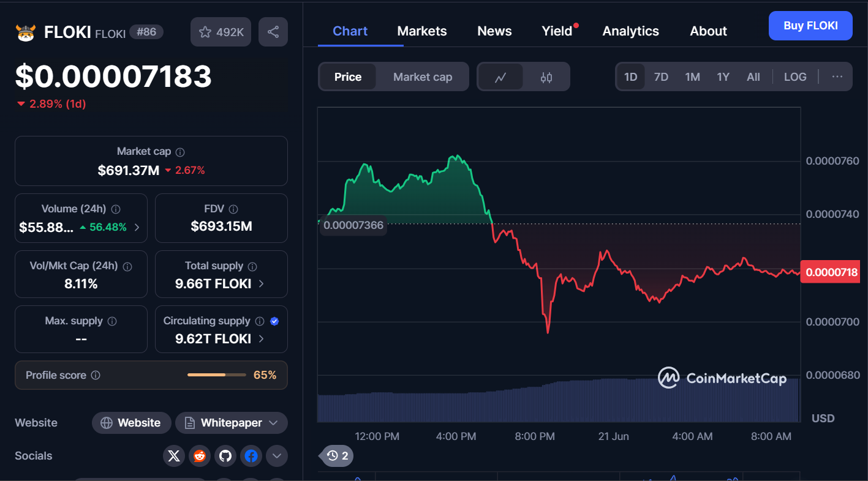Viewport: 868px width, 481px height.
Task: Expand Volume (24h) details chevron
Action: point(137,227)
